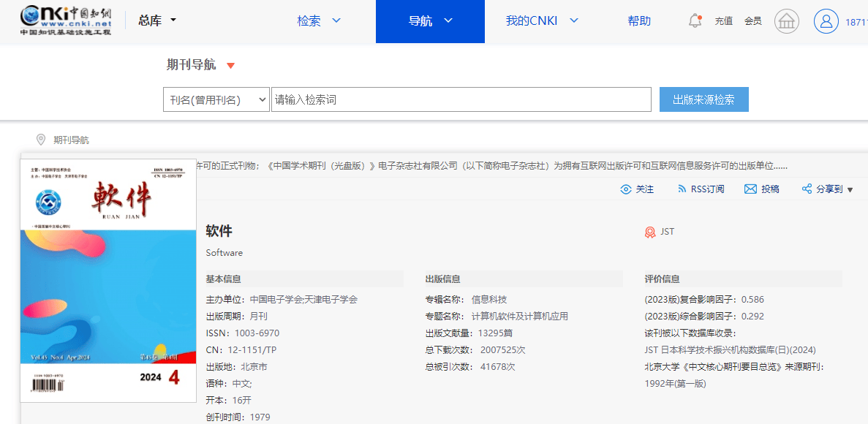The image size is (868, 424).
Task: Expand the 导航 menu chevron
Action: (x=448, y=21)
